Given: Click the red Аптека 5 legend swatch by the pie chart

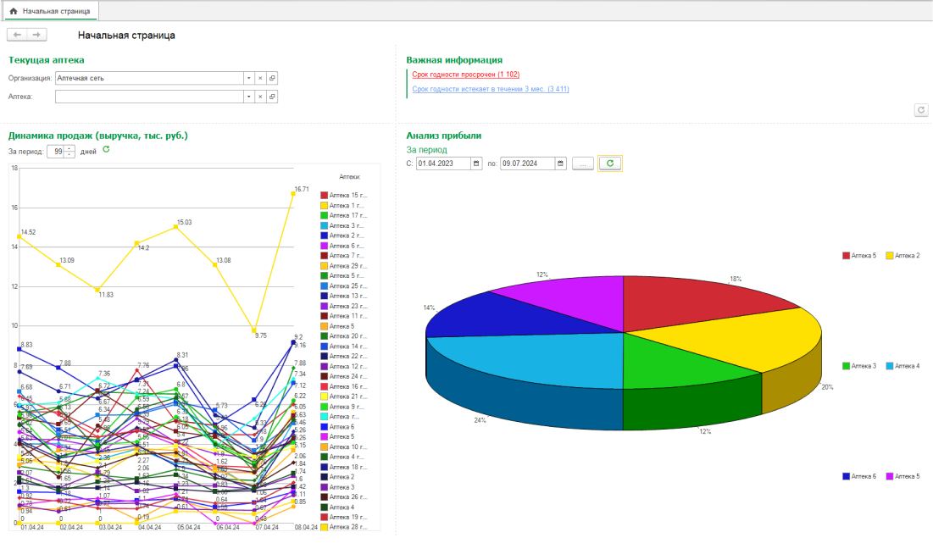Looking at the screenshot, I should [847, 255].
